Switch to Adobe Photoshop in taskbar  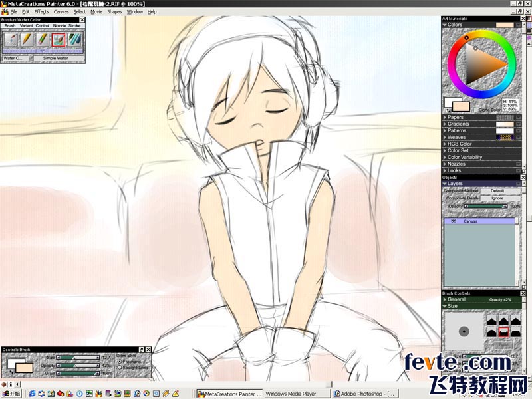[365, 394]
